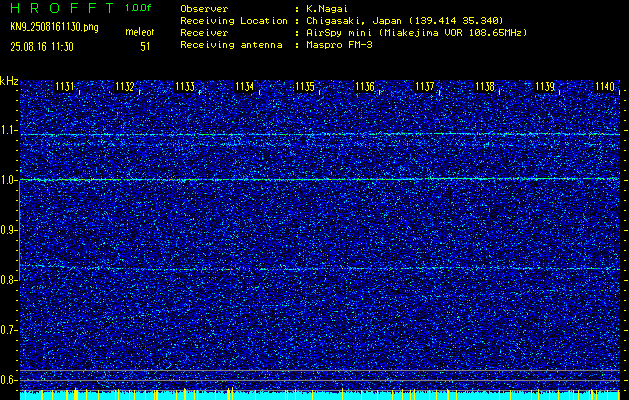Click the Observer name K.Nagai
Image resolution: width=629 pixels, height=400 pixels.
[x=327, y=8]
